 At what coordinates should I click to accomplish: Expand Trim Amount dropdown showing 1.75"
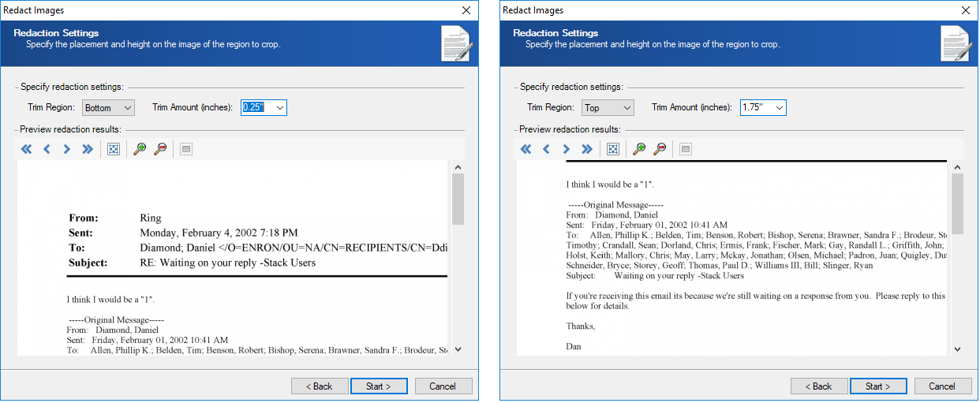[x=780, y=107]
